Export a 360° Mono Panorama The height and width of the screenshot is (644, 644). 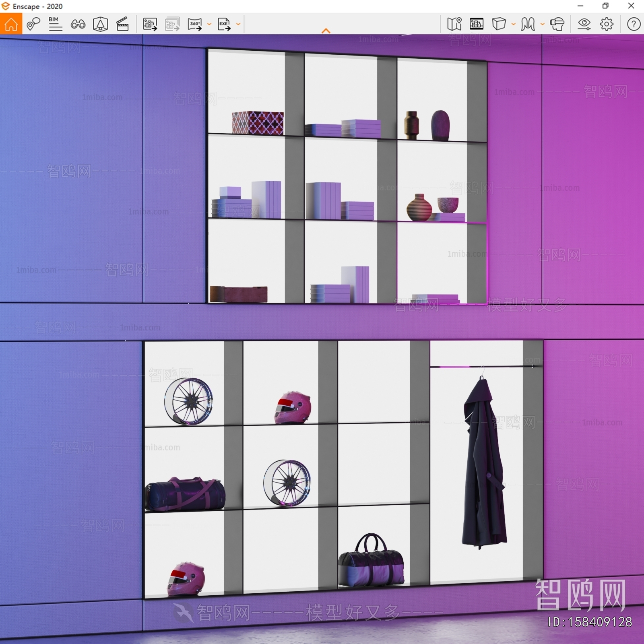195,24
